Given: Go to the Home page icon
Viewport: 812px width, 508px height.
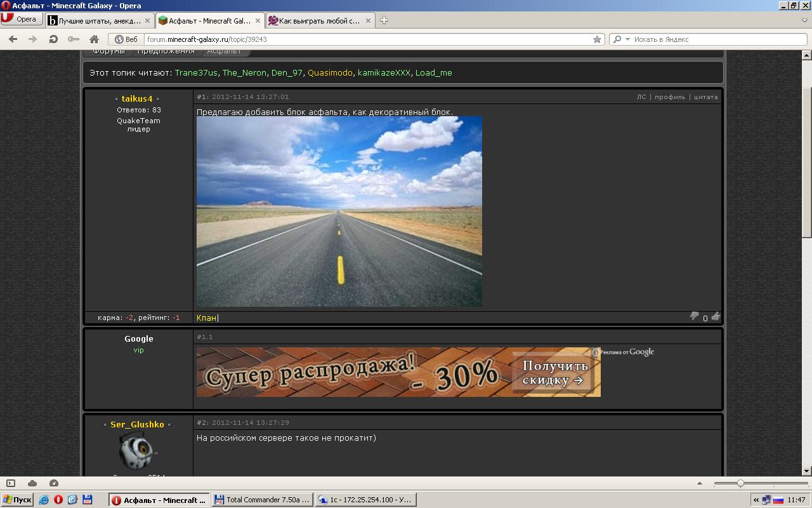Looking at the screenshot, I should [94, 39].
